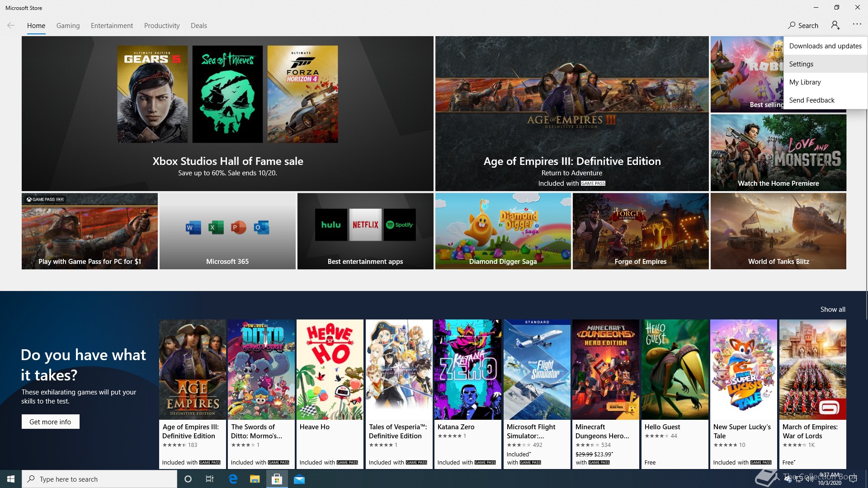868x488 pixels.
Task: Open Best entertainment apps tile label
Action: (365, 262)
